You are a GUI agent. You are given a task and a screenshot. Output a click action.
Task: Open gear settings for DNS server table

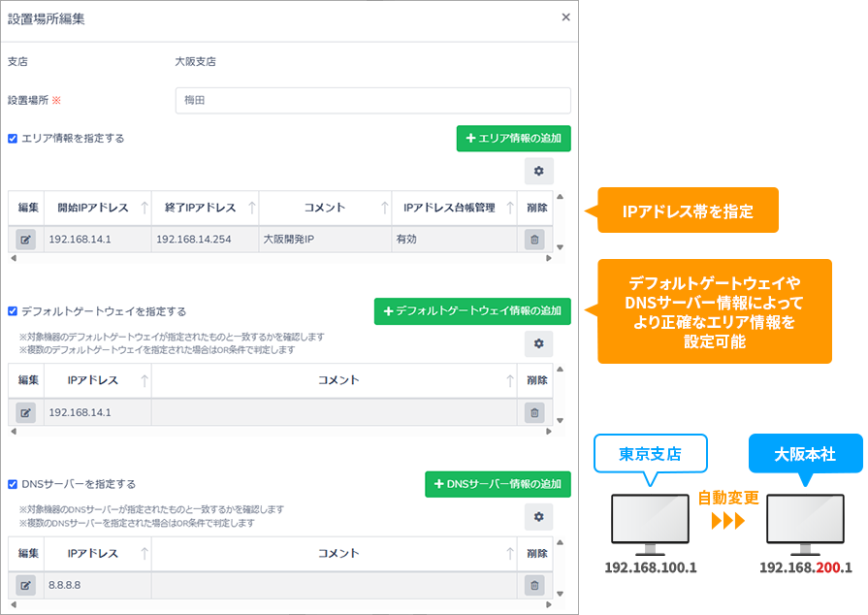(538, 517)
